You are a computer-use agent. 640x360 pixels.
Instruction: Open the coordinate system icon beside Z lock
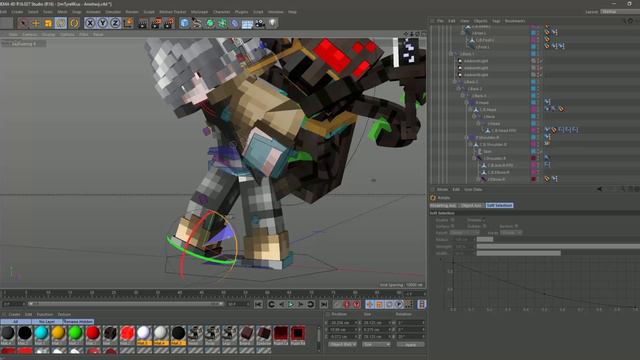128,23
